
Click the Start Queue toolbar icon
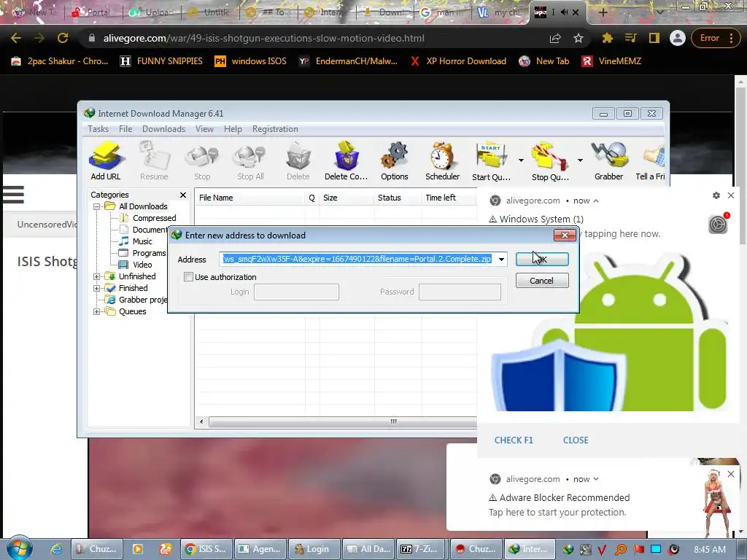[491, 160]
